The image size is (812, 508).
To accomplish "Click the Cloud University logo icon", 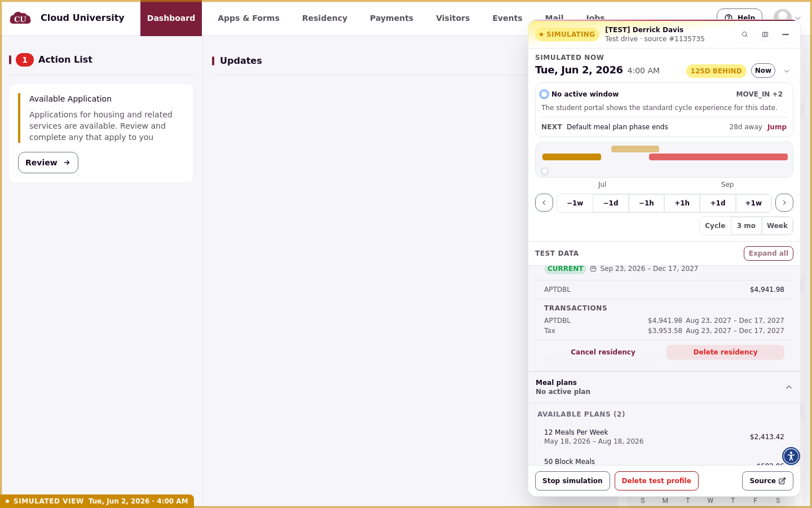I will tap(20, 18).
